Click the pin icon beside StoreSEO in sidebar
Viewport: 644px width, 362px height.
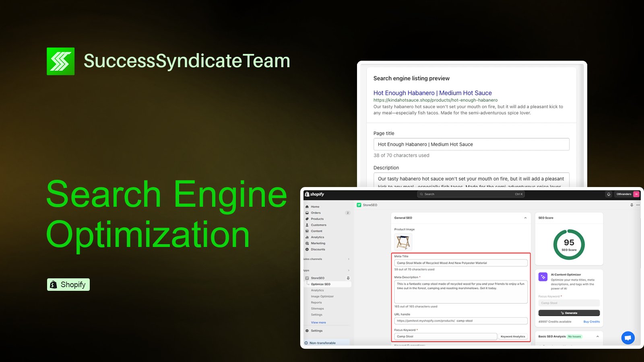[348, 278]
